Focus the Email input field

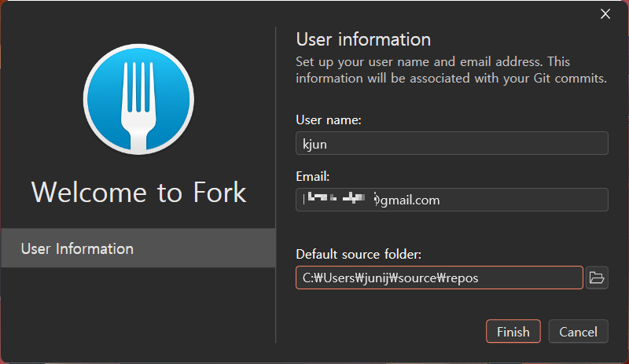tap(451, 200)
